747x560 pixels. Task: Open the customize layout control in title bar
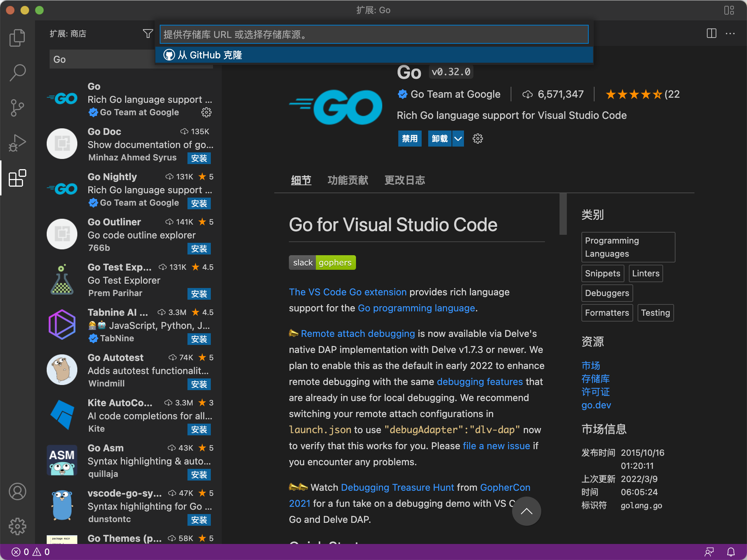[729, 10]
